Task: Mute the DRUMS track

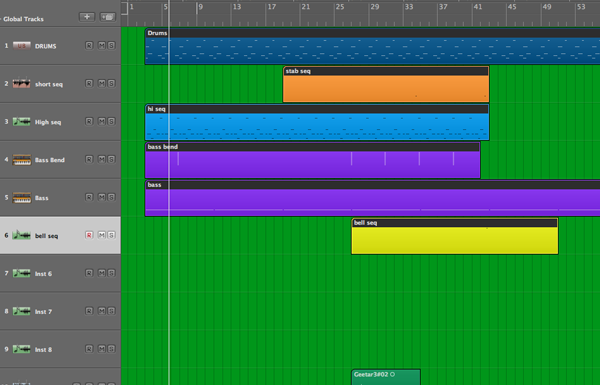Action: tap(101, 46)
